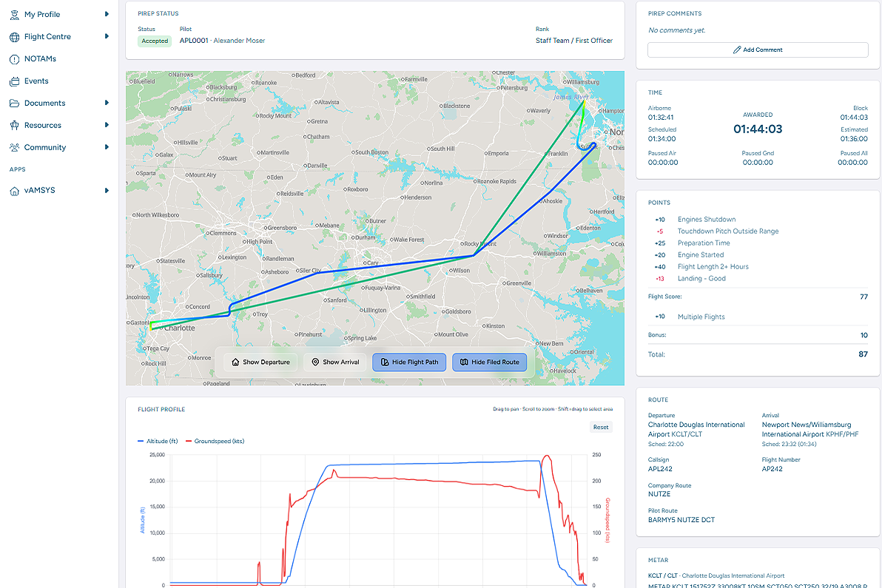Expand the My Profile submenu arrow
Image resolution: width=882 pixels, height=588 pixels.
(x=107, y=14)
